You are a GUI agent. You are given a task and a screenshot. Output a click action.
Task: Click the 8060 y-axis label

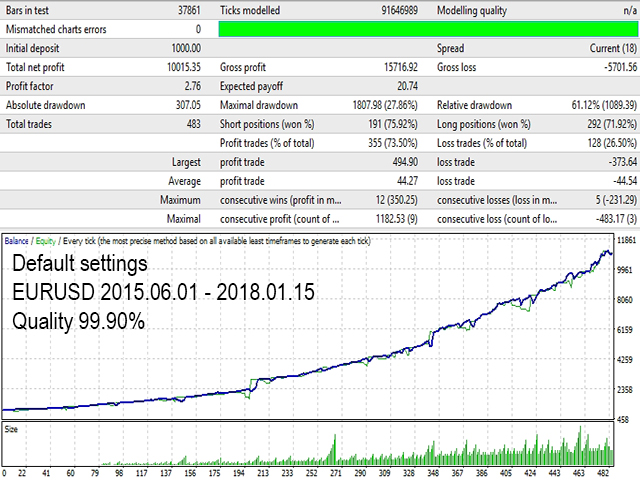[x=624, y=300]
